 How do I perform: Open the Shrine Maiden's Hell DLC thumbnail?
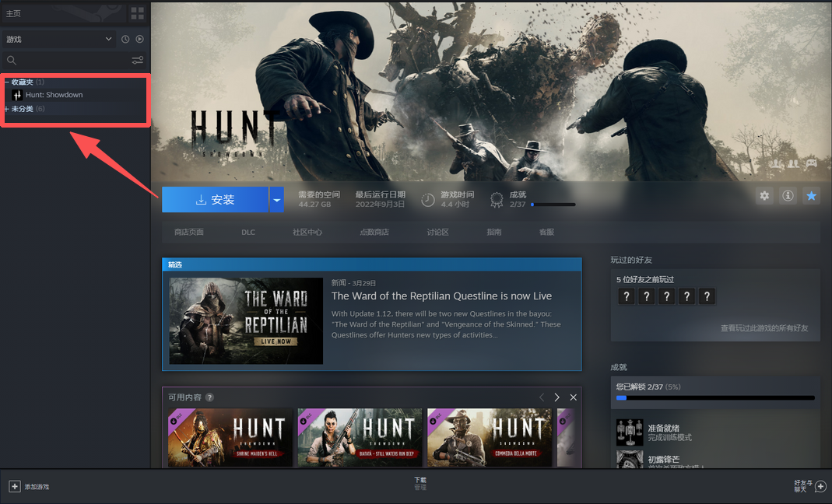(230, 438)
